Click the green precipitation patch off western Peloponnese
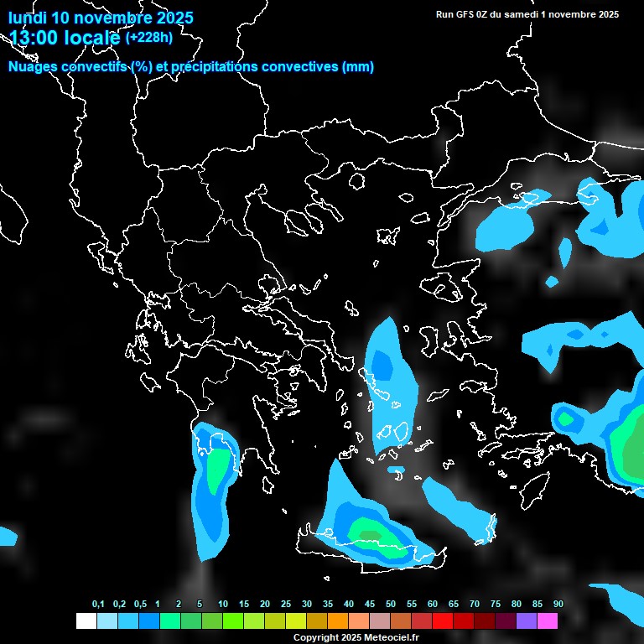 [218, 471]
